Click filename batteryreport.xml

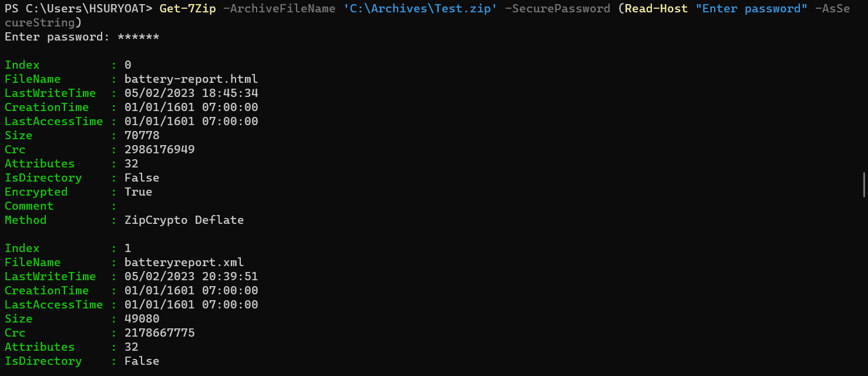click(184, 263)
